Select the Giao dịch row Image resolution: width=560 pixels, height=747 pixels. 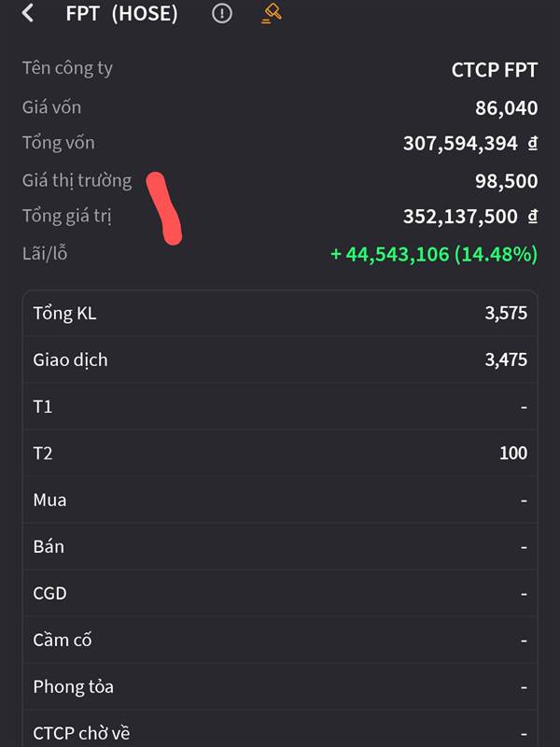[x=280, y=359]
